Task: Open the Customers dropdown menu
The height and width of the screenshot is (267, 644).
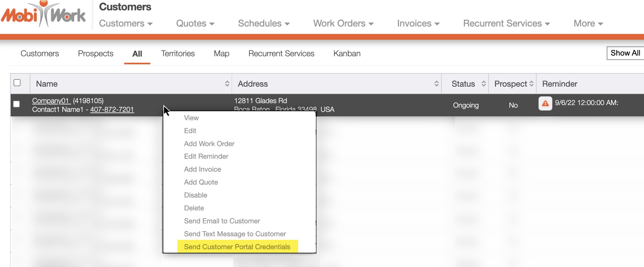Action: (x=126, y=24)
